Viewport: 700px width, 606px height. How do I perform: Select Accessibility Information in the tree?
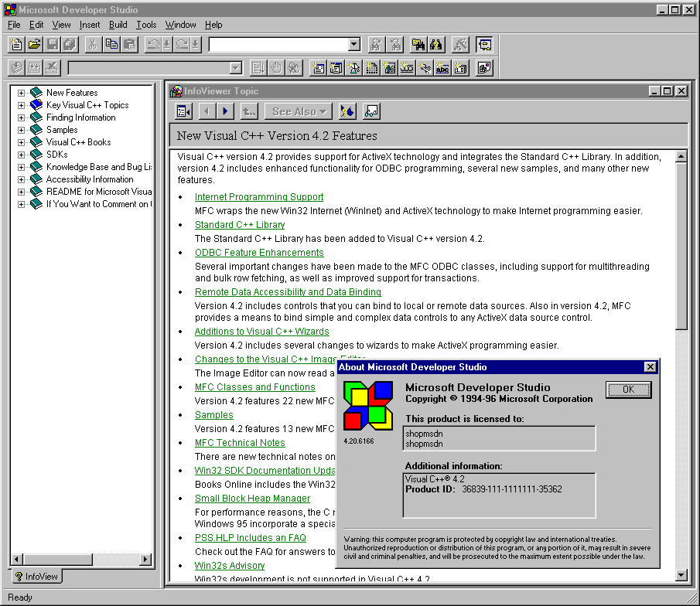click(90, 179)
